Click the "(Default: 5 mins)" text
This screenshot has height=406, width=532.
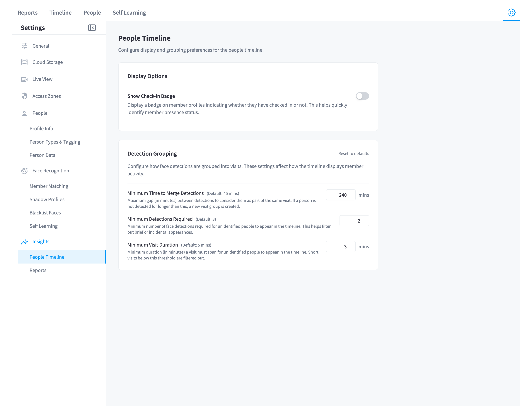pos(196,245)
